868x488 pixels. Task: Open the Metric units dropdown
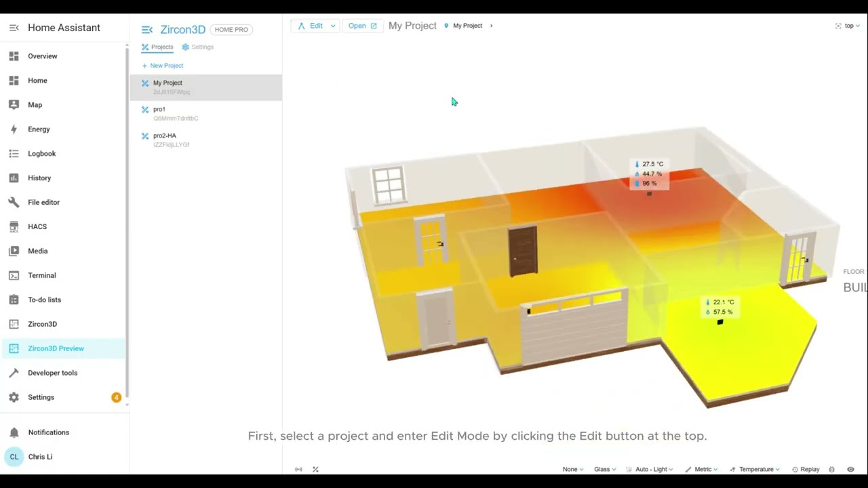(701, 469)
